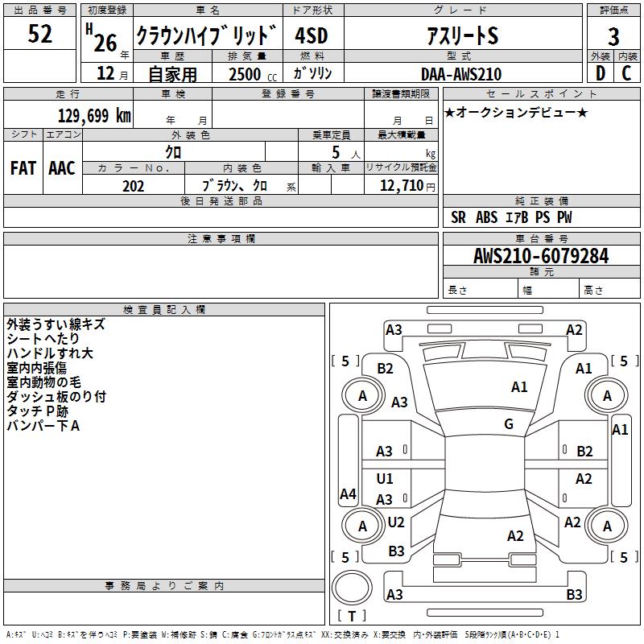This screenshot has width=644, height=644.
Task: Click the equipment list SR ABS エアB PS PW
Action: point(511,217)
